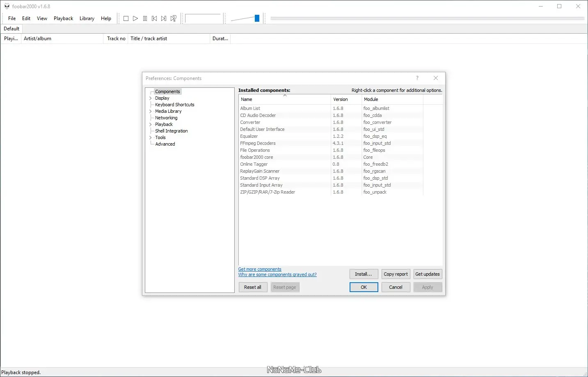Image resolution: width=588 pixels, height=377 pixels.
Task: Select Networking in the preferences tree
Action: point(166,118)
